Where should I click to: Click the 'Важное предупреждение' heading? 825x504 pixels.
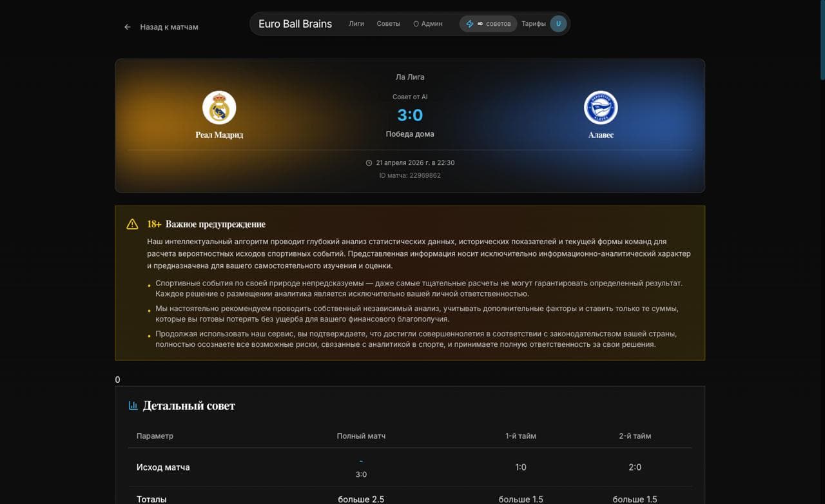[x=215, y=224]
